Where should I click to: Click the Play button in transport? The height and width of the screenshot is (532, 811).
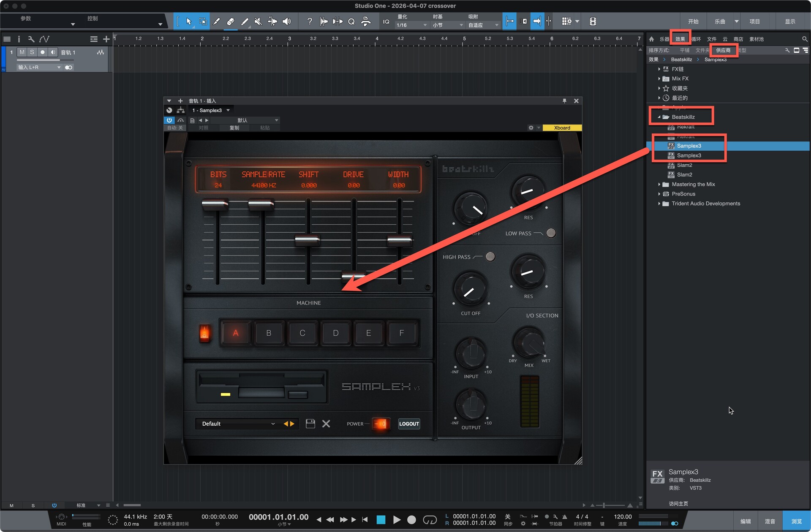(397, 520)
